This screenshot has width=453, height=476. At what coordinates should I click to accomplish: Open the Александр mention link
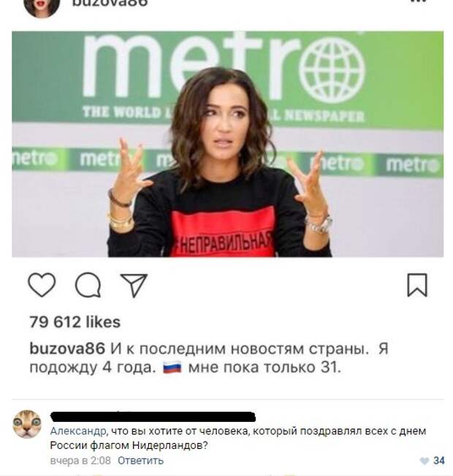(78, 431)
